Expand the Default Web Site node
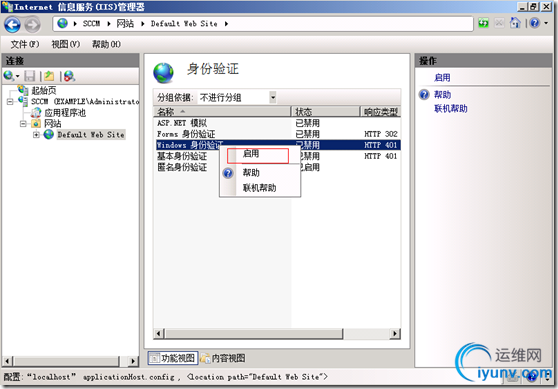This screenshot has height=389, width=558. 36,135
